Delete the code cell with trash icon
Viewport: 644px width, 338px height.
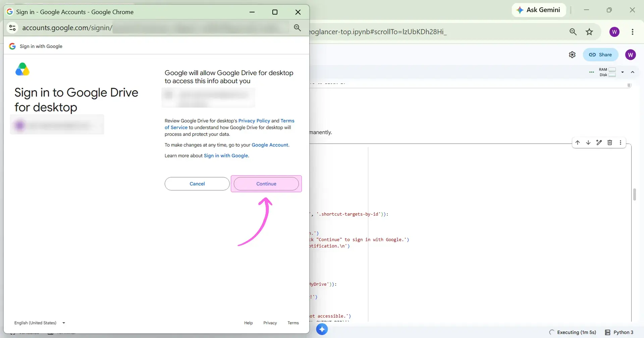point(610,143)
